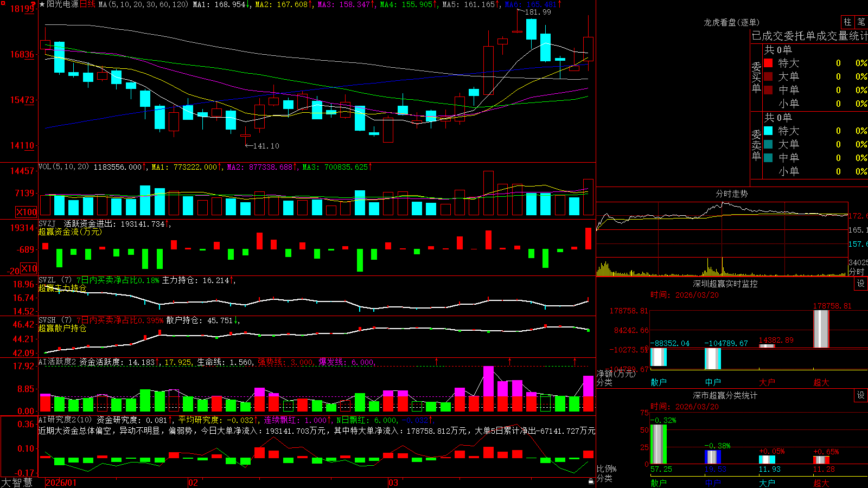Click the 分时走势 panel title
The height and width of the screenshot is (488, 868).
731,194
